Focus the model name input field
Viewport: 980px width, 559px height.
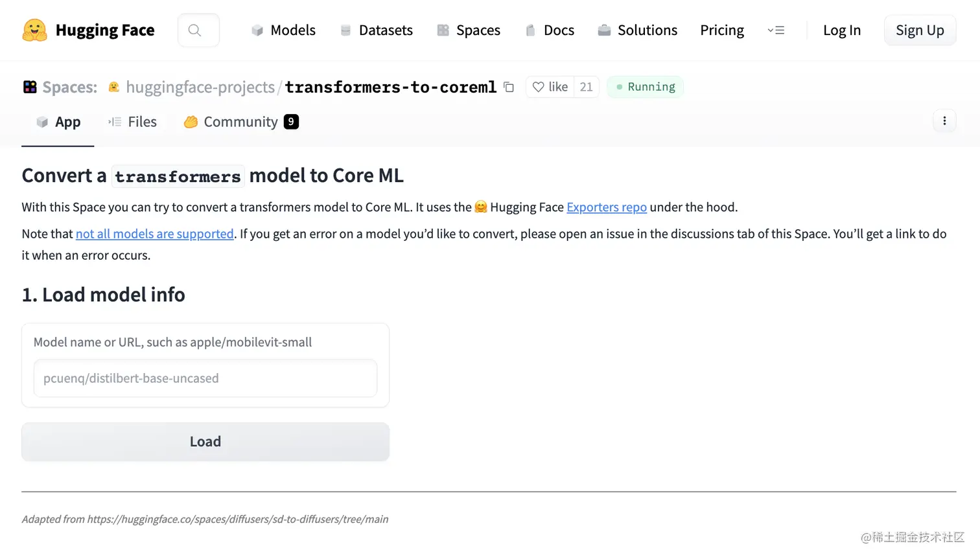point(205,378)
